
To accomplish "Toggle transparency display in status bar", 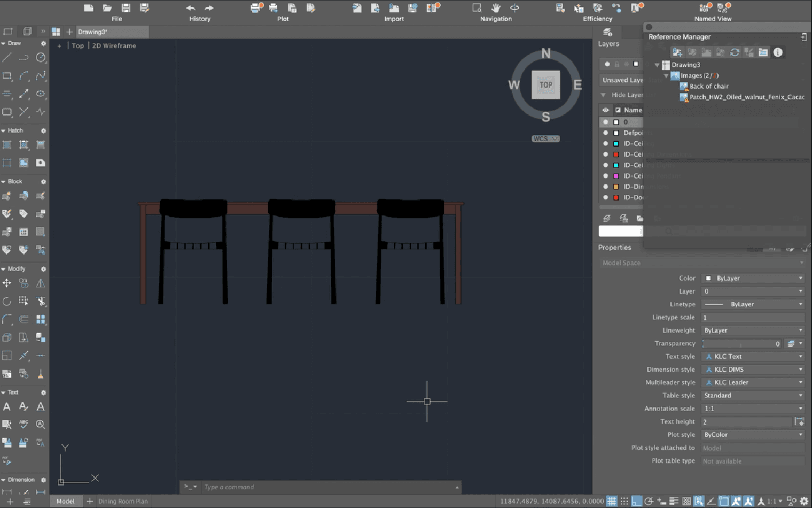I will (686, 501).
